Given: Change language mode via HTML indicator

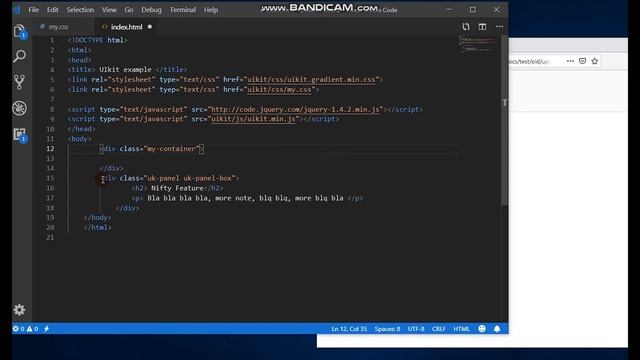Looking at the screenshot, I should coord(462,329).
